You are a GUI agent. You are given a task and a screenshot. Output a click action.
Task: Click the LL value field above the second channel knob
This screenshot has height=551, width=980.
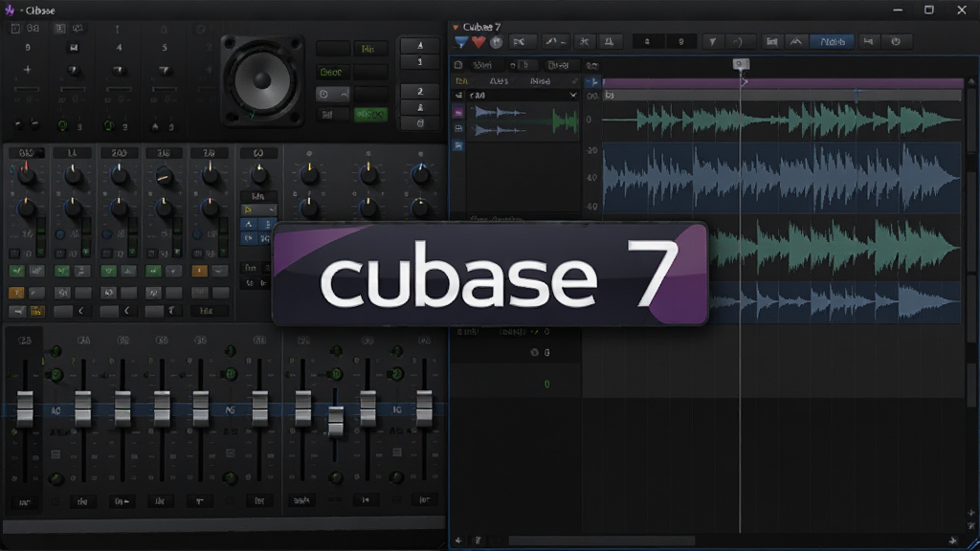(72, 152)
